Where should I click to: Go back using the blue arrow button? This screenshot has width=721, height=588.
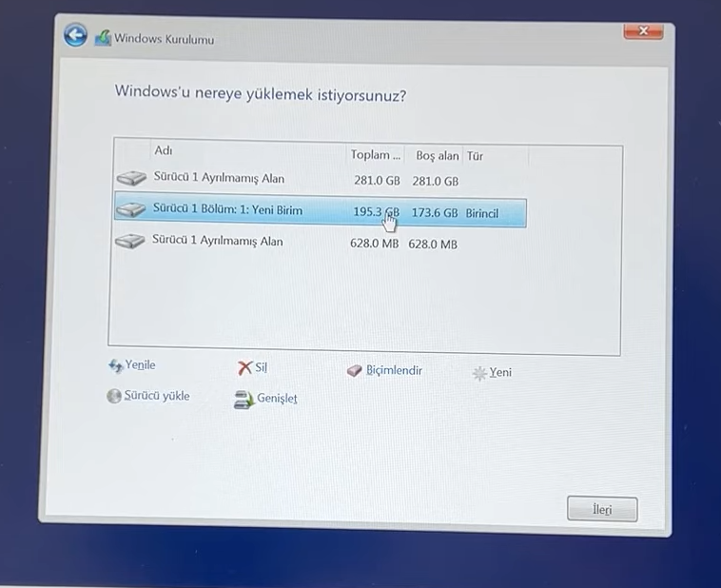pyautogui.click(x=75, y=35)
